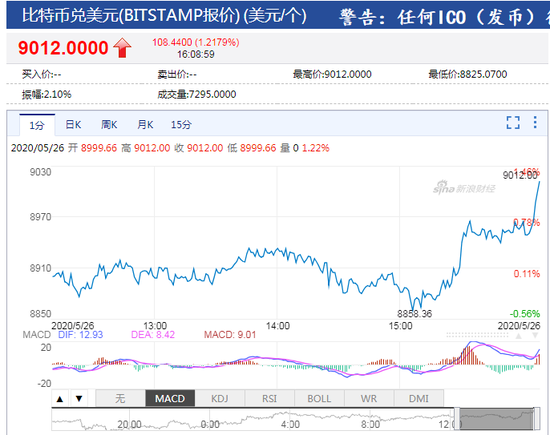550x435 pixels.
Task: Click the 4:00 label in overview strip
Action: [290, 424]
